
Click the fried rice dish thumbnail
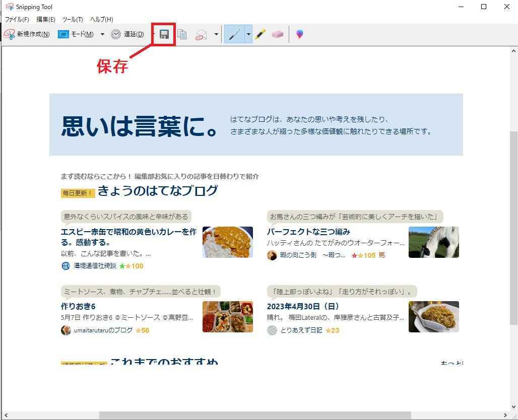point(433,317)
